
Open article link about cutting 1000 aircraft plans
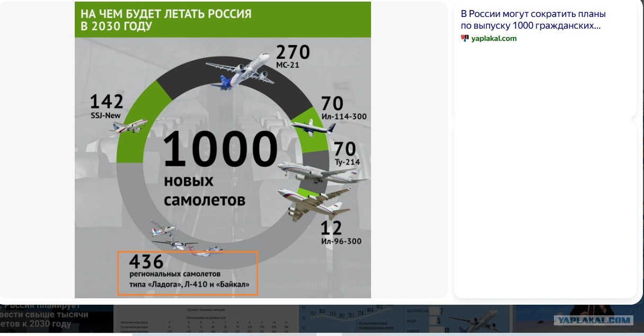(x=533, y=20)
